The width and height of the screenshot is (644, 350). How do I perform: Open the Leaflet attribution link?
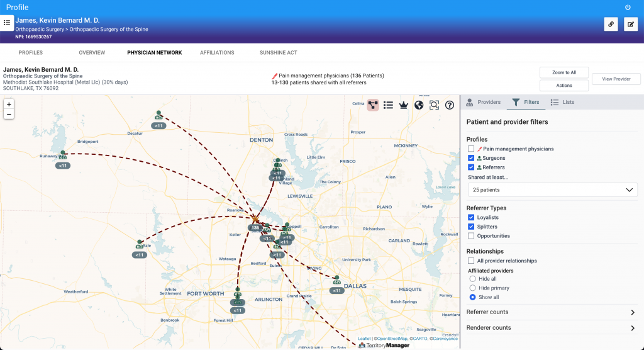click(x=364, y=339)
